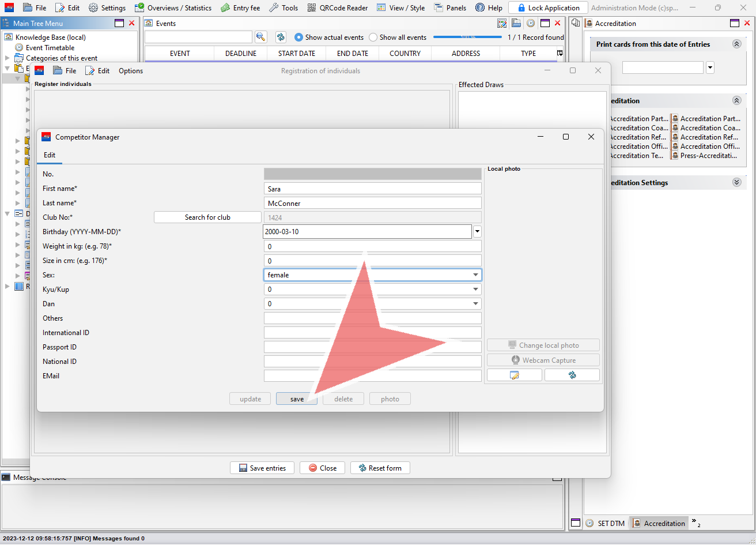Click the edit note icon in Events header
756x545 pixels.
coord(502,23)
